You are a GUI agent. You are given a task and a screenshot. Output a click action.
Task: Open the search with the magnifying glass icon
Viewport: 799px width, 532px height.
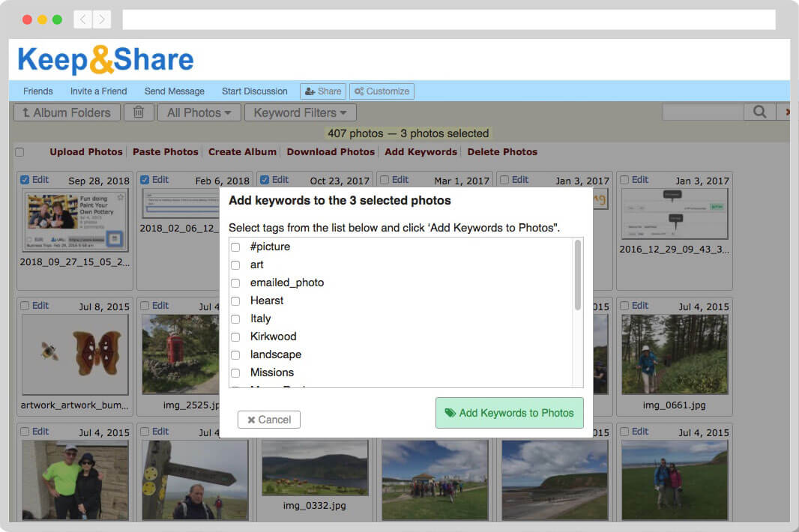coord(759,111)
